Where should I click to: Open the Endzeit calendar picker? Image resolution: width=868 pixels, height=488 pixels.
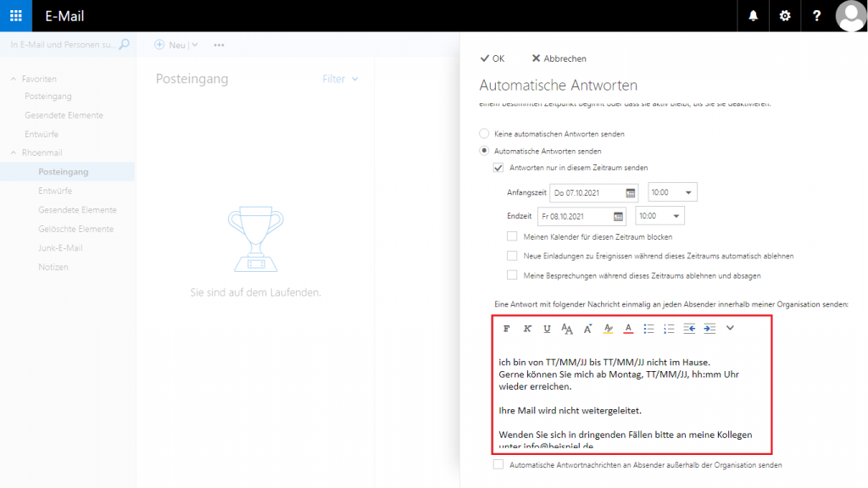click(x=618, y=216)
